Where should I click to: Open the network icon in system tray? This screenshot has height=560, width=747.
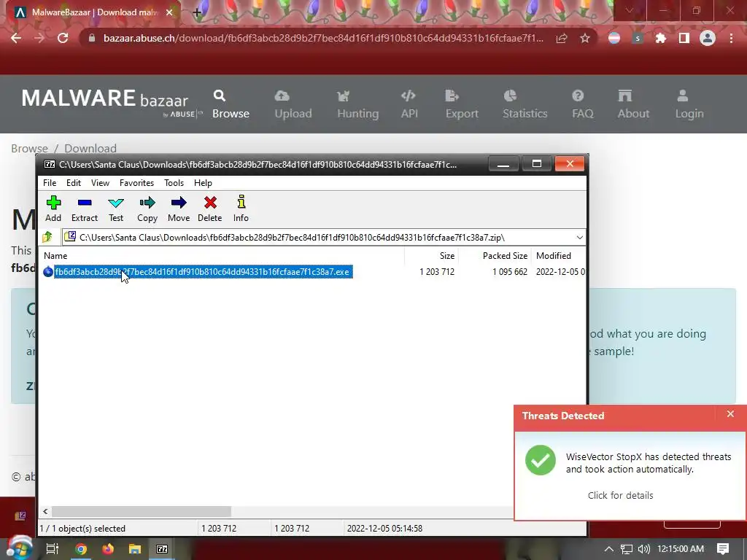point(627,549)
